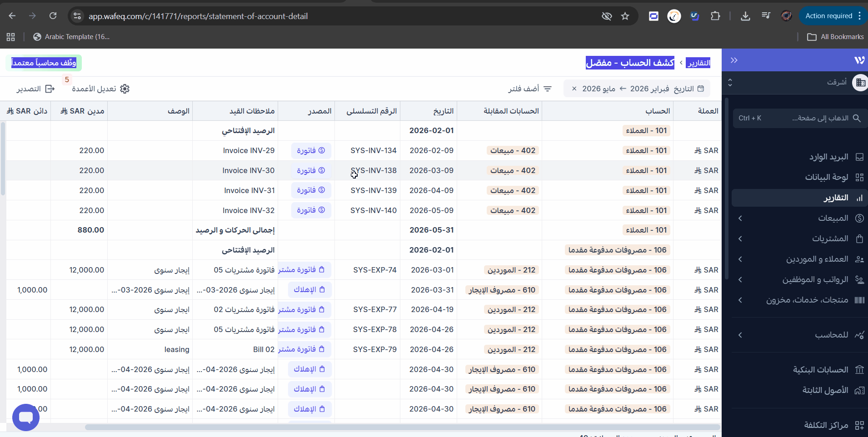Click the inbox tray icon in sidebar
Image resolution: width=868 pixels, height=437 pixels.
(859, 157)
